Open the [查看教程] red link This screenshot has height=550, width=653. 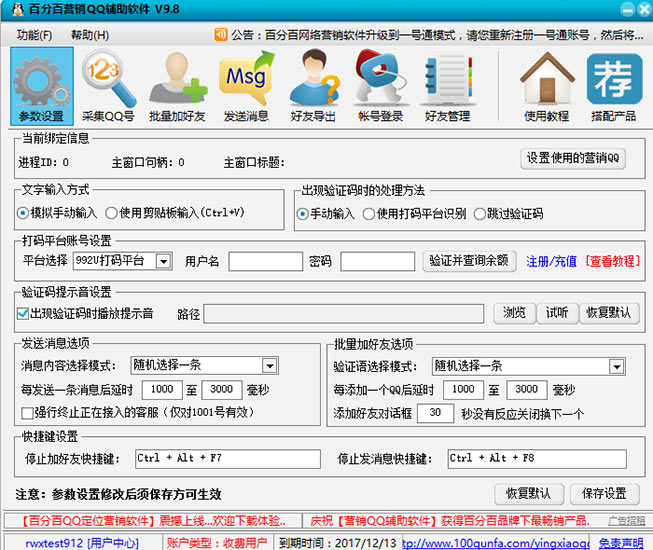tap(612, 261)
